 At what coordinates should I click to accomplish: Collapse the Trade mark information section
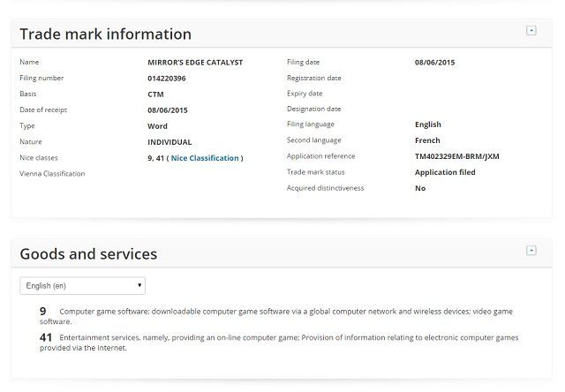pyautogui.click(x=531, y=31)
